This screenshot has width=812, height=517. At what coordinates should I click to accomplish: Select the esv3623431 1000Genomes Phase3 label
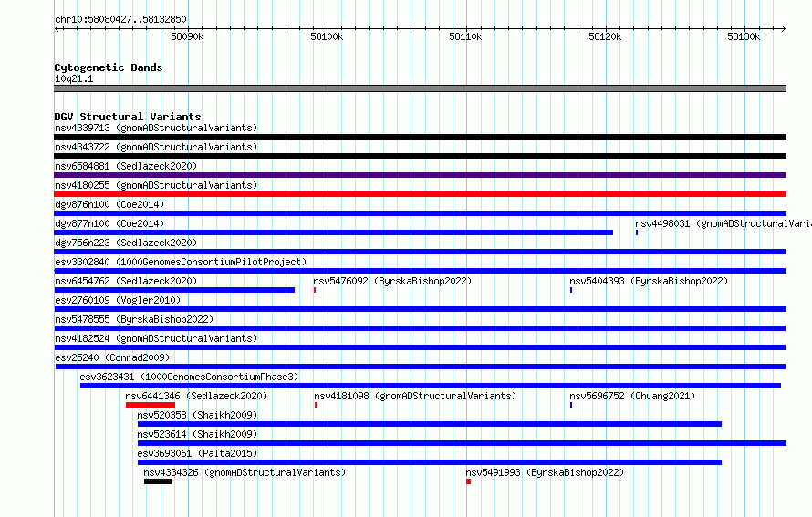tap(189, 377)
